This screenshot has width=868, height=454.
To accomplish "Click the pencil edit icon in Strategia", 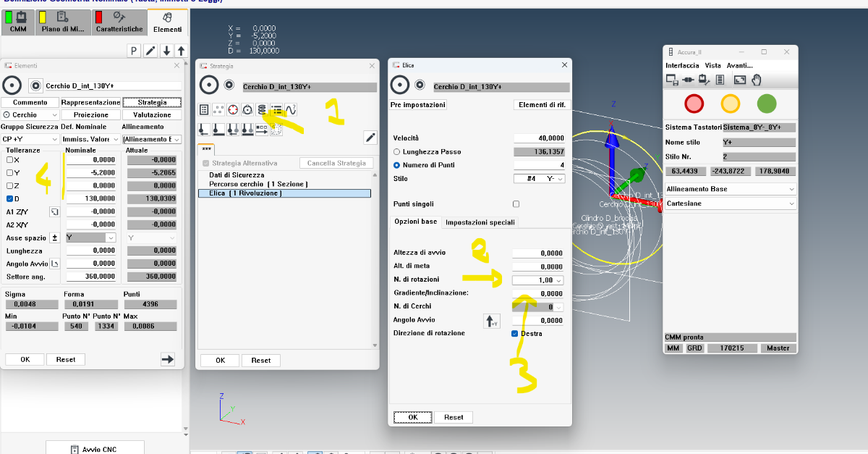I will tap(370, 137).
